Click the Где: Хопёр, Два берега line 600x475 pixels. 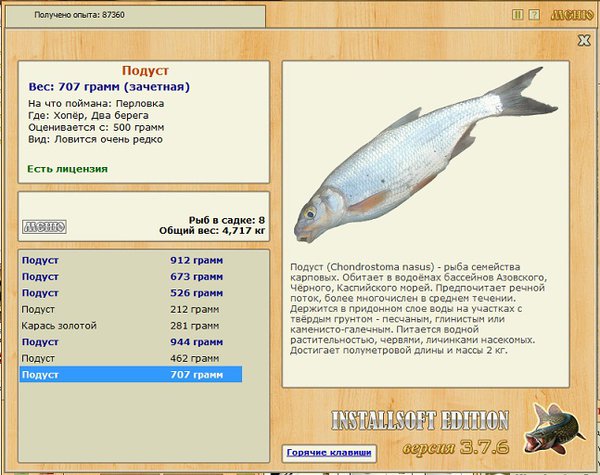tap(88, 116)
